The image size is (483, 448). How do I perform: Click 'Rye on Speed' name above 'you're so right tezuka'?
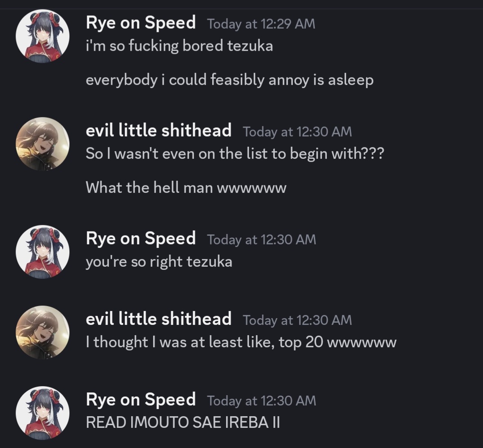point(141,239)
